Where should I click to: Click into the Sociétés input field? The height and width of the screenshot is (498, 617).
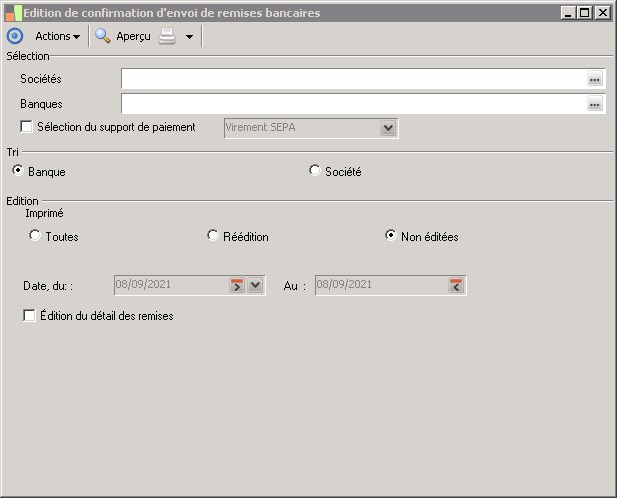(354, 79)
